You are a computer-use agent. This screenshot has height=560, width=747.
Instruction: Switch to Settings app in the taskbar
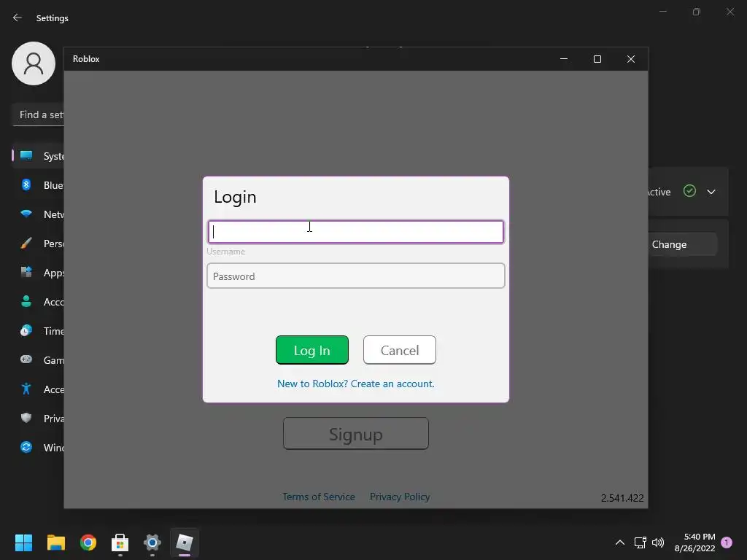[x=152, y=542]
